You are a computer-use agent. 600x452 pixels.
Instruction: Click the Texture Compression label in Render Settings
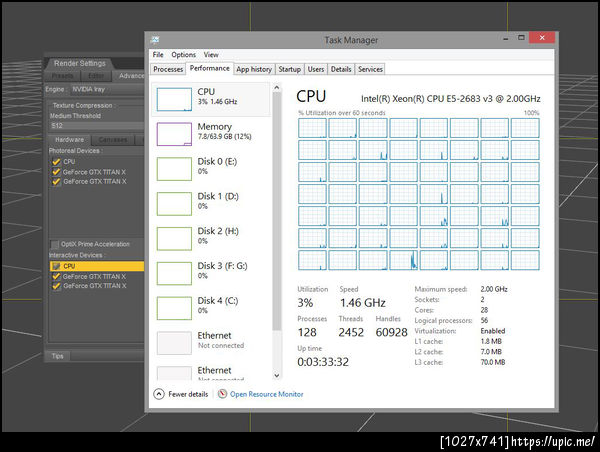[x=83, y=105]
